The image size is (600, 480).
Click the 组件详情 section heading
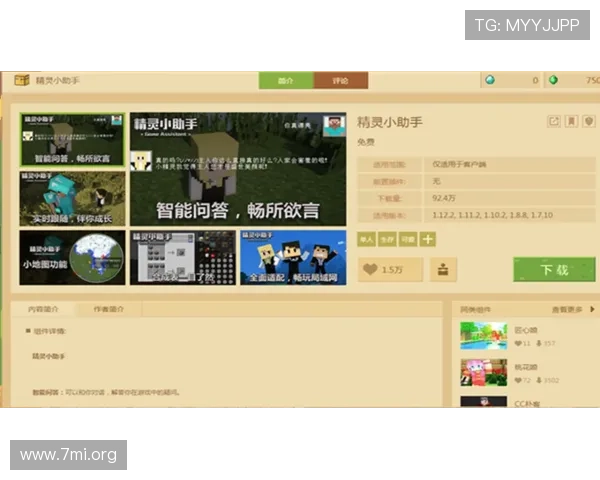50,331
